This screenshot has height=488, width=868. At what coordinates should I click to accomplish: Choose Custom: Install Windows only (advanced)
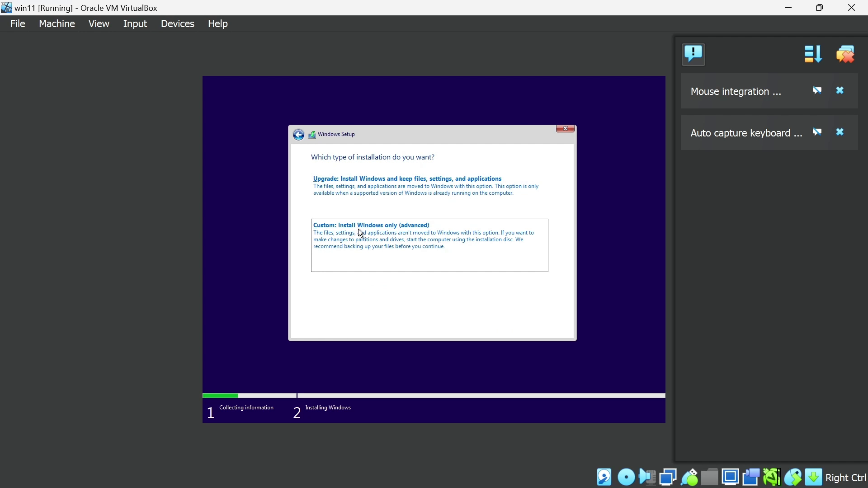click(x=371, y=225)
